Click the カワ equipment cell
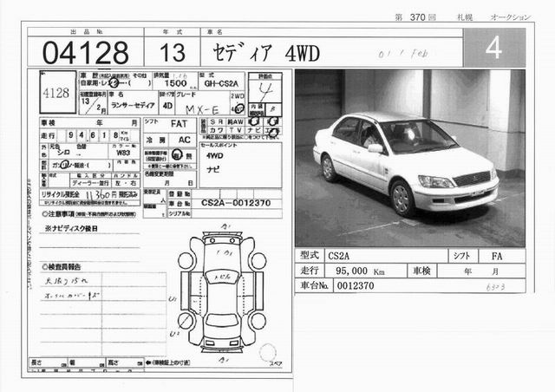This screenshot has height=392, width=555. click(x=216, y=130)
